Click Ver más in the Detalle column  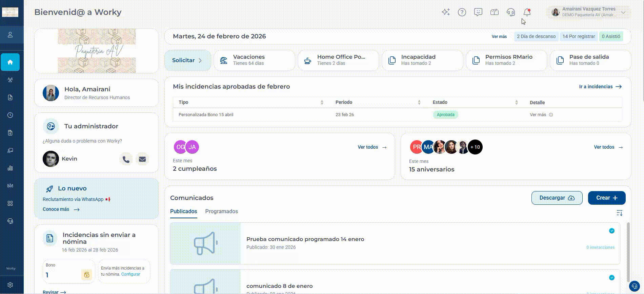coord(538,115)
